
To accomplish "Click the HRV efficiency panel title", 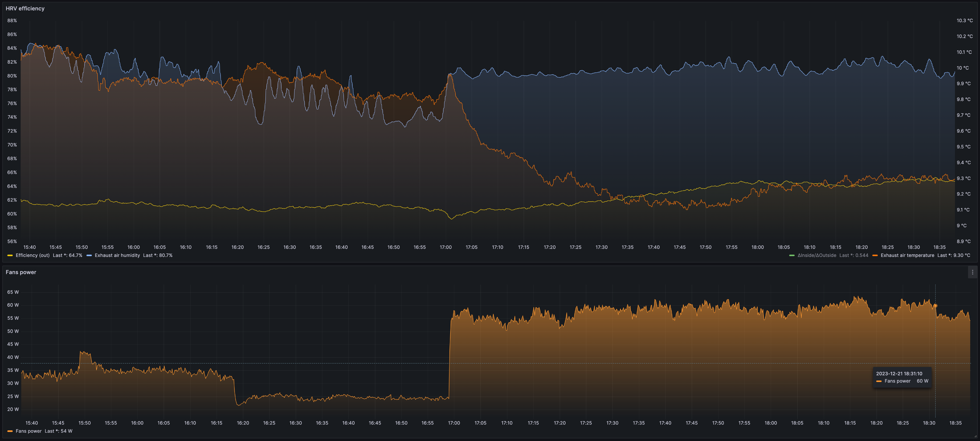I will tap(25, 8).
